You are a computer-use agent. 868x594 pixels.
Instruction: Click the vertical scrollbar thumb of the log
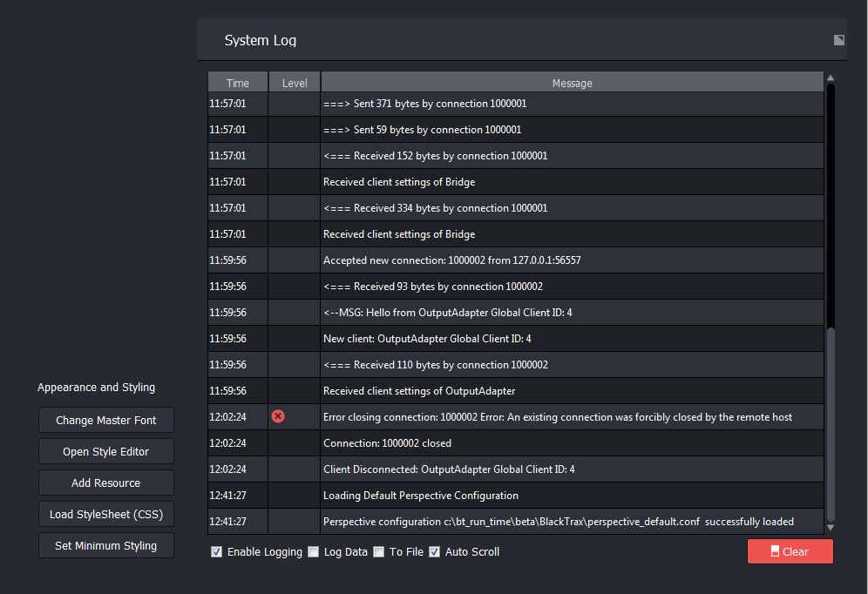830,422
